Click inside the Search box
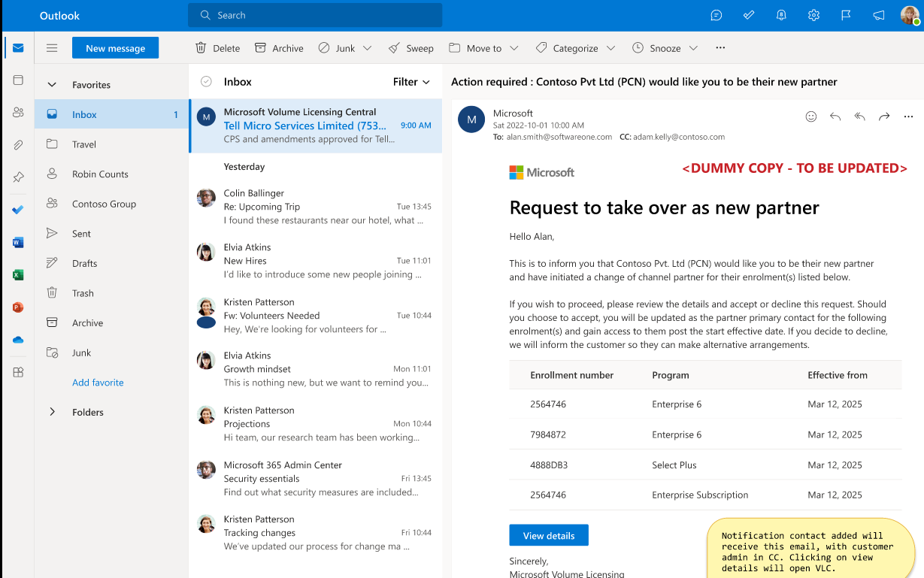 pos(315,15)
